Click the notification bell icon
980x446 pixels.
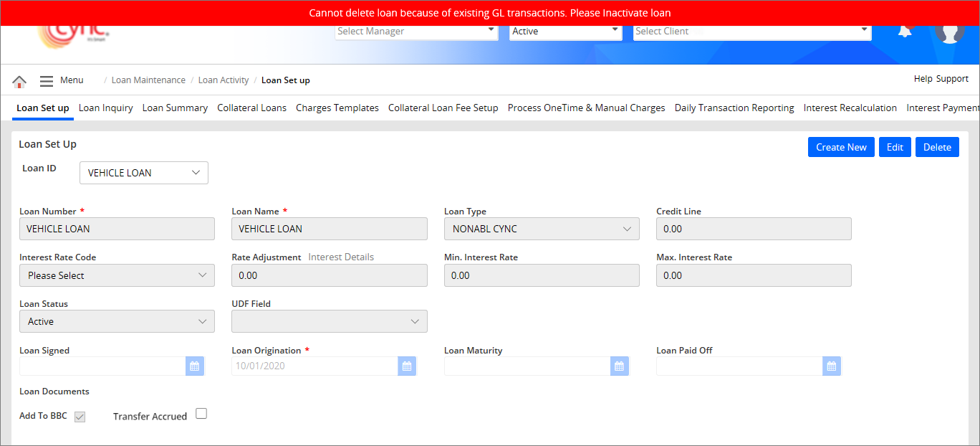point(905,32)
